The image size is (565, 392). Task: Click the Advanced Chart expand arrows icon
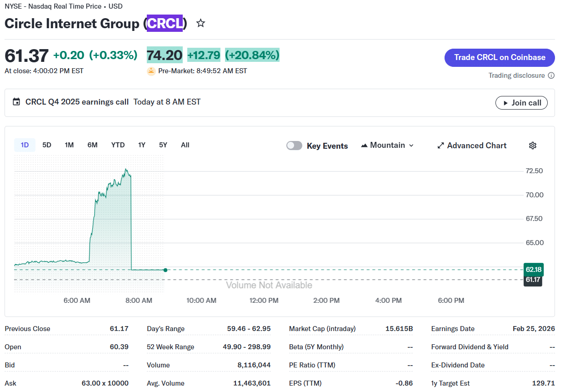point(440,146)
